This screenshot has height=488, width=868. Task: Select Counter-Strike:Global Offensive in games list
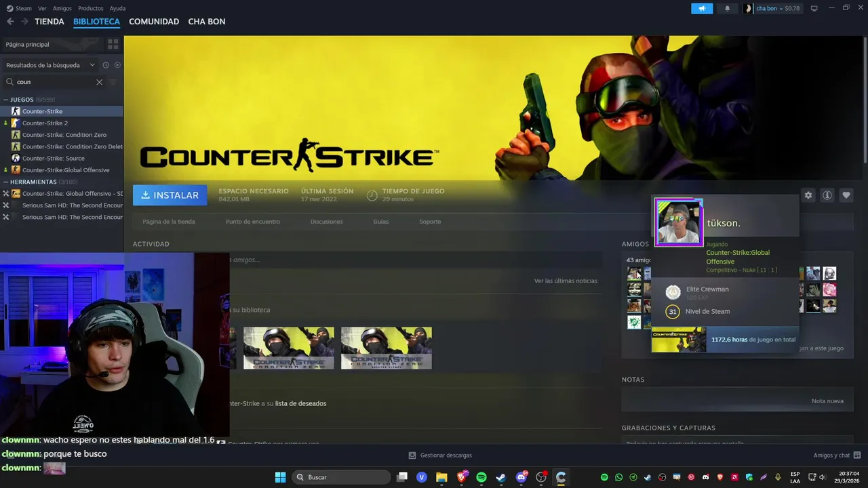[x=62, y=170]
